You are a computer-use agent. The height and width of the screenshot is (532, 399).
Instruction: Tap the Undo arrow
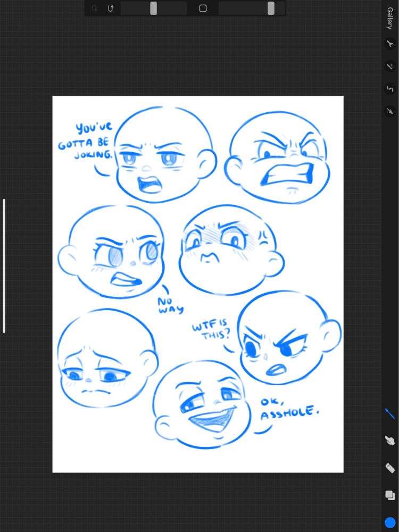tap(111, 9)
